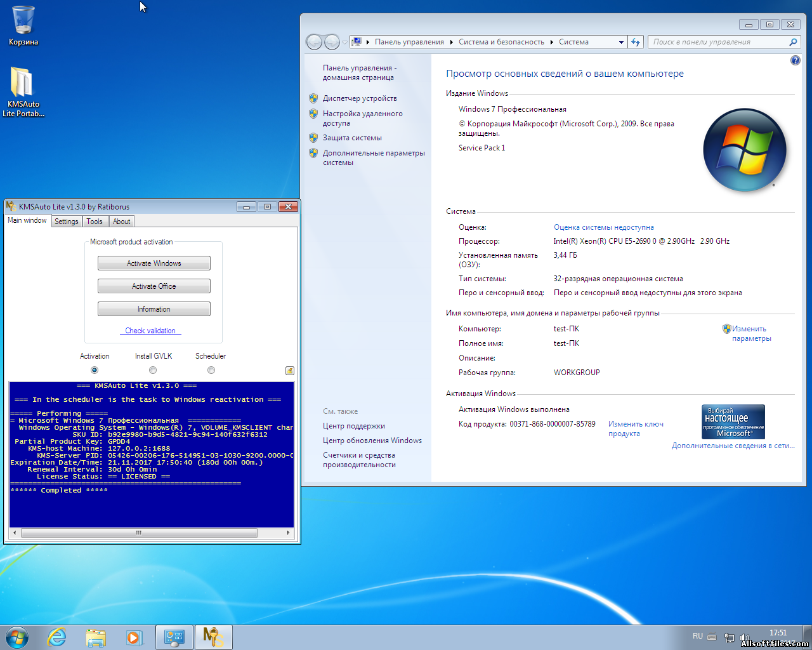The width and height of the screenshot is (812, 650).
Task: Switch to Control Panel taskbar button
Action: pyautogui.click(x=174, y=637)
